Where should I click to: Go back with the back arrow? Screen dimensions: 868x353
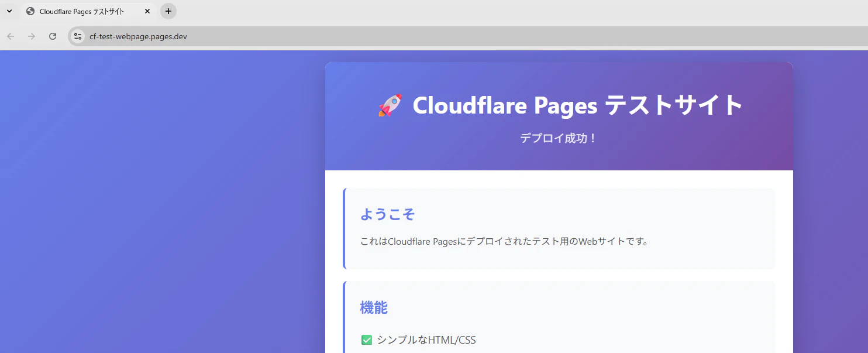pyautogui.click(x=11, y=36)
